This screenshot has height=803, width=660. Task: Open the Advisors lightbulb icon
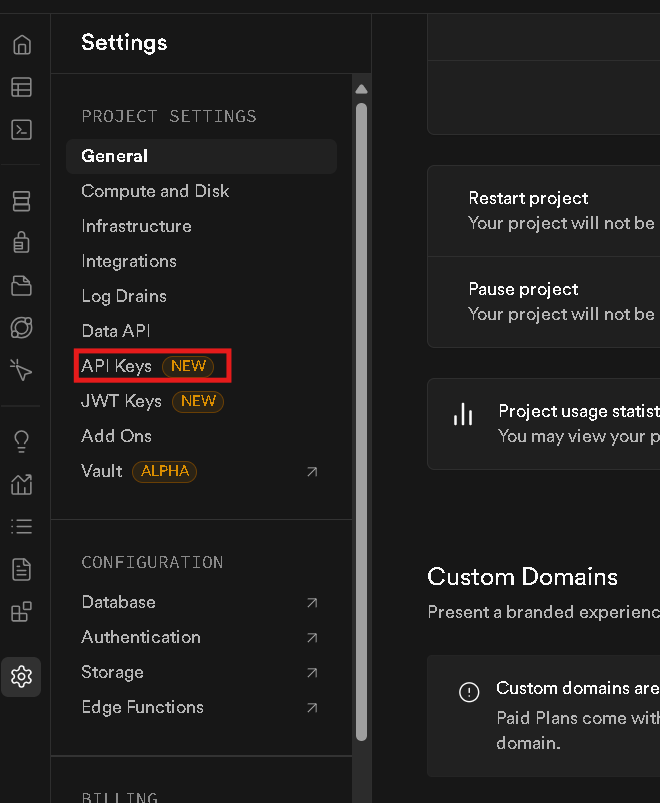click(x=21, y=441)
